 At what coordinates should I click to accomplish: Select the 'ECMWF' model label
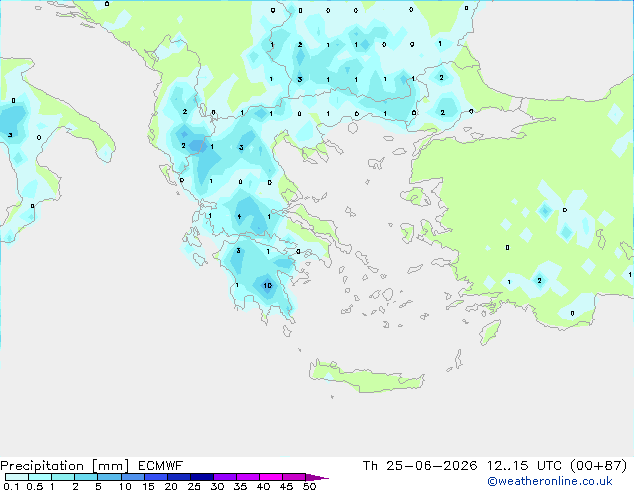pyautogui.click(x=161, y=466)
